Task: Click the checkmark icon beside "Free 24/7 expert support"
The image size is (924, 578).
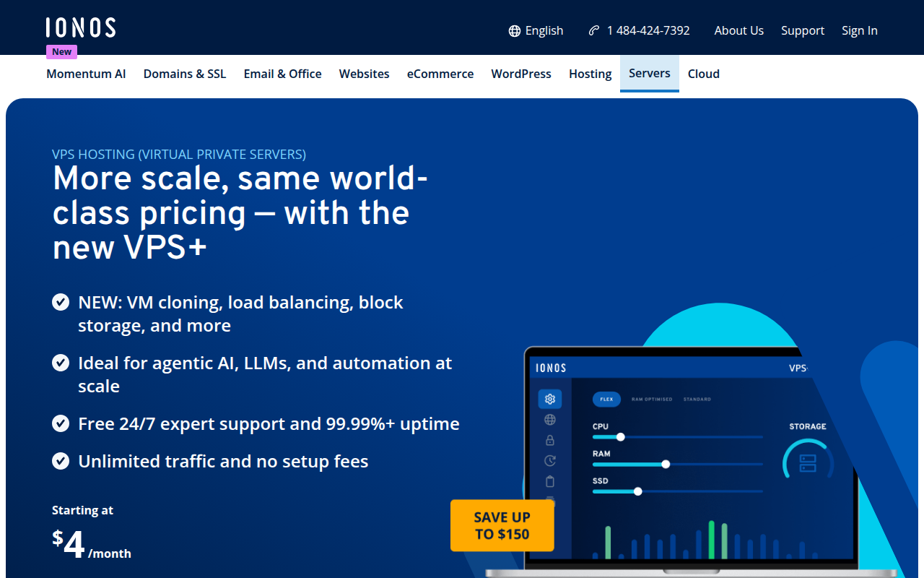Action: point(61,423)
